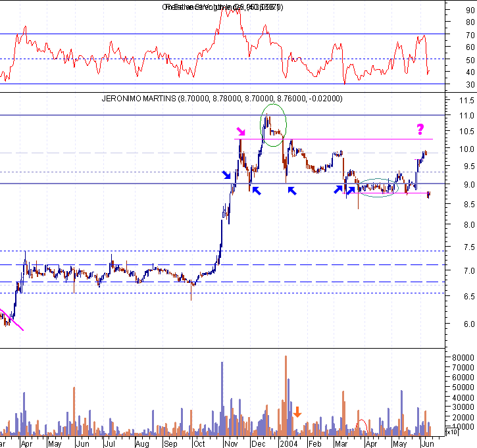The width and height of the screenshot is (477, 448).
Task: Click the Dec label on date axis
Action: coord(259,444)
